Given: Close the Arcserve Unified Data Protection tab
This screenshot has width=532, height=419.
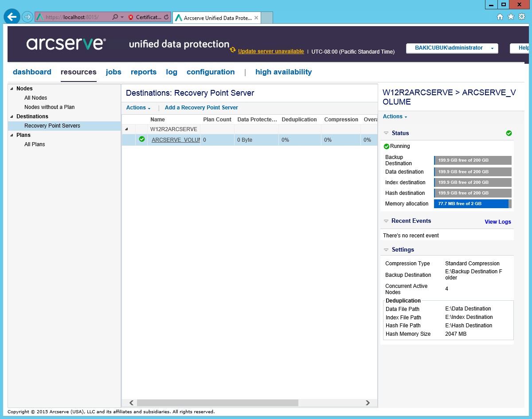Looking at the screenshot, I should 256,18.
